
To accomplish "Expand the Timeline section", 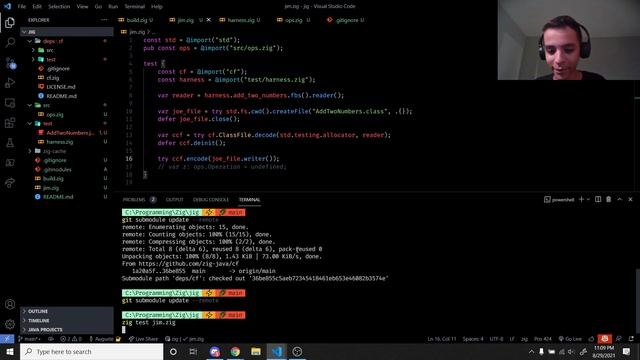I will pos(67,320).
